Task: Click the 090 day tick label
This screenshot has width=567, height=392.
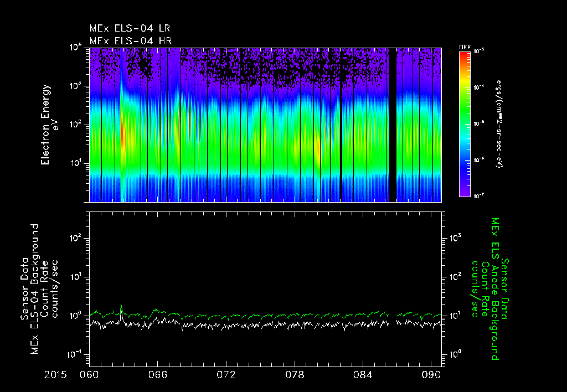Action: 431,375
